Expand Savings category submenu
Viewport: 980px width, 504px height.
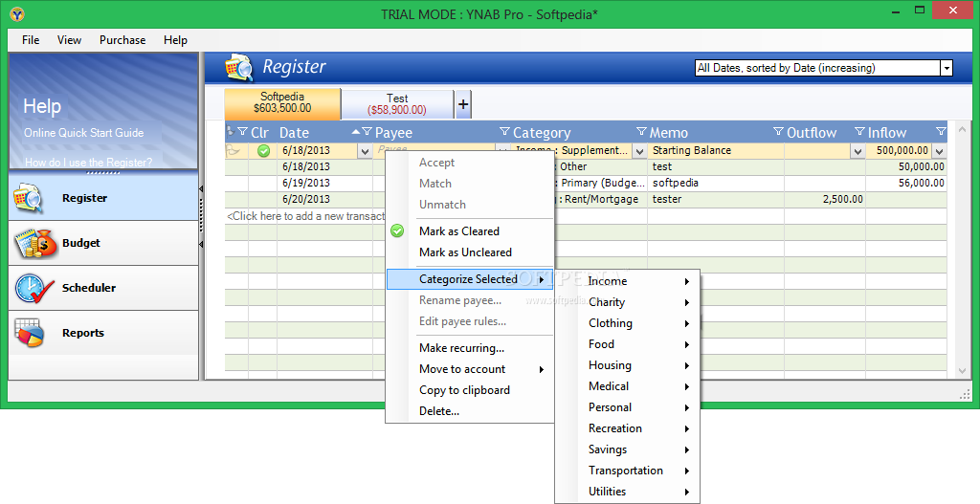click(628, 449)
